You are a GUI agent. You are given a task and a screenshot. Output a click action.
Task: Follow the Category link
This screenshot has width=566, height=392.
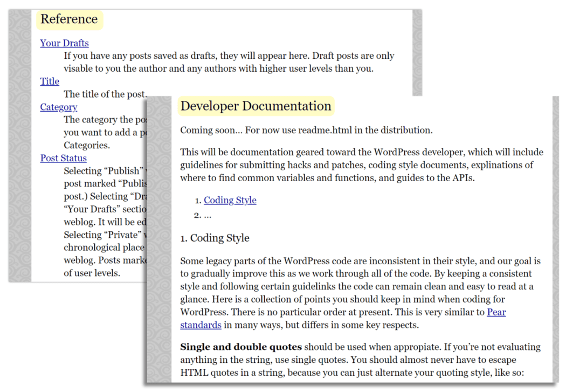point(58,107)
